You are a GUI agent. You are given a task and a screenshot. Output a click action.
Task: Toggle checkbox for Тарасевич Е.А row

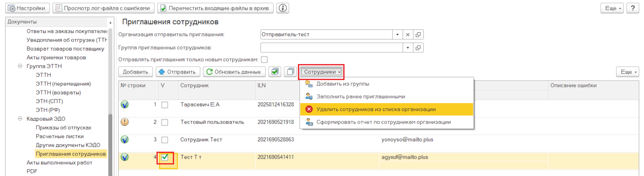click(165, 105)
